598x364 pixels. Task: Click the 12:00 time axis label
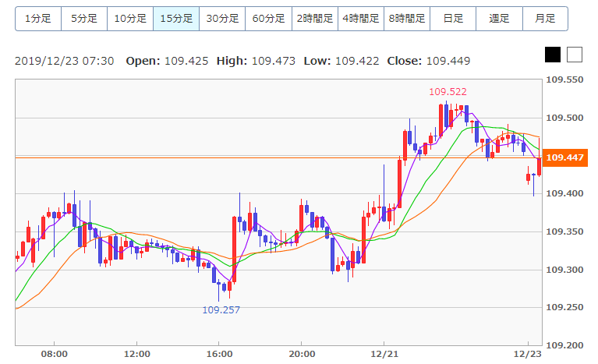137,354
